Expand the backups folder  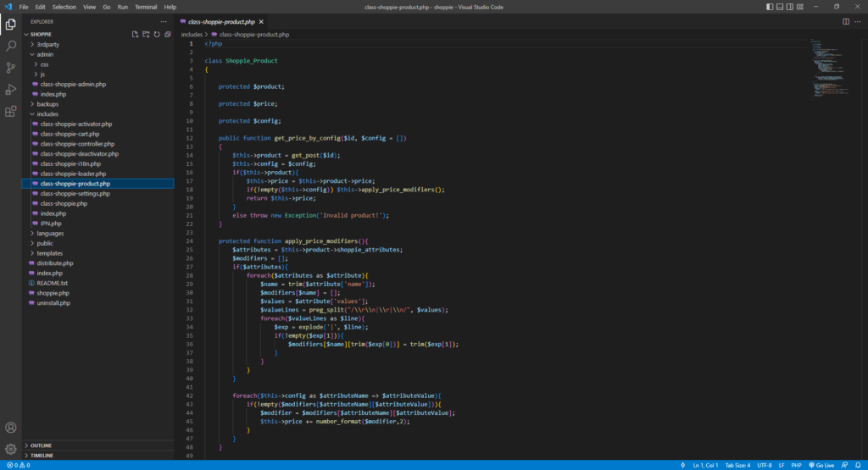47,104
